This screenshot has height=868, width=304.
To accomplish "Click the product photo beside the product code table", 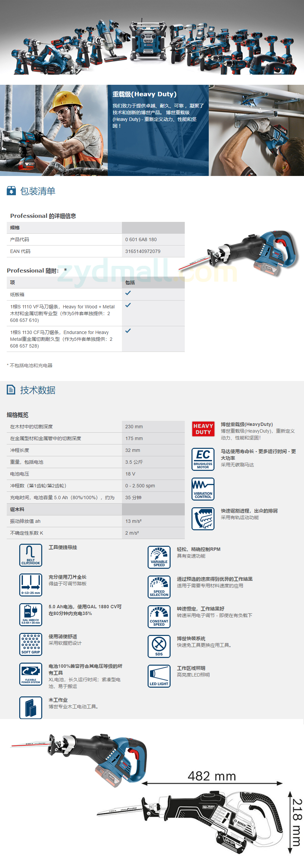I will tap(240, 254).
